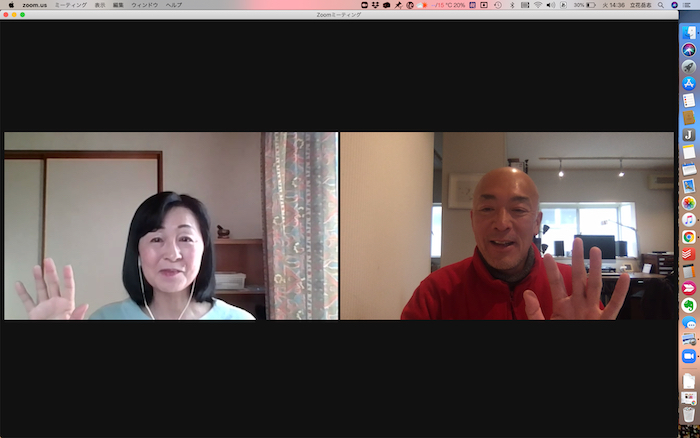Open the Photos app in the Dock

click(x=689, y=203)
